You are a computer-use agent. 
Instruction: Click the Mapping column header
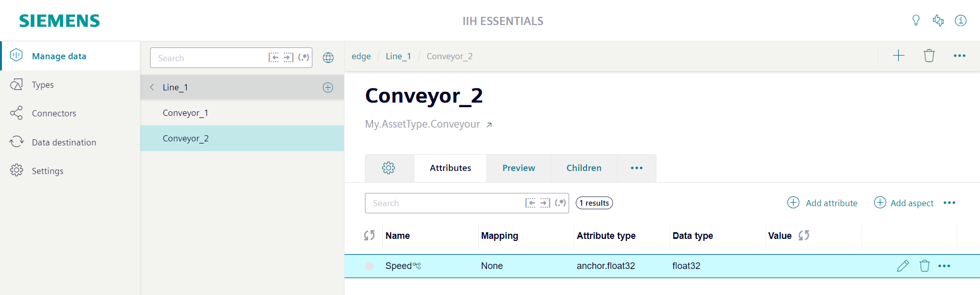click(499, 236)
